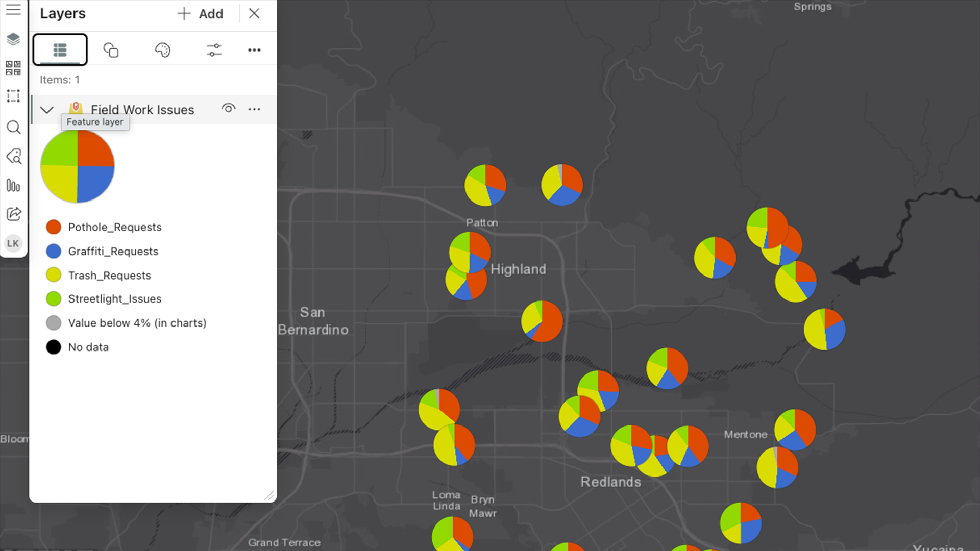Open the LK user profile avatar
Image resolution: width=980 pixels, height=551 pixels.
[x=13, y=243]
